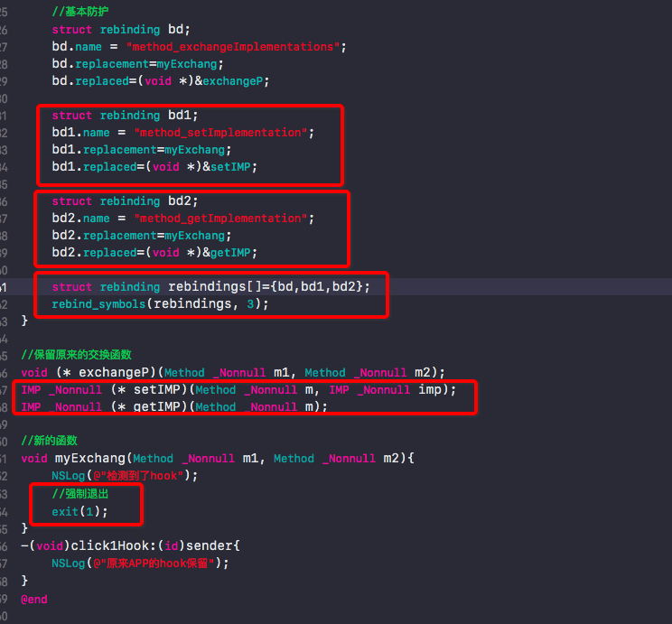672x624 pixels.
Task: Click the &setIMP token in the bd1.replaced line
Action: (227, 167)
